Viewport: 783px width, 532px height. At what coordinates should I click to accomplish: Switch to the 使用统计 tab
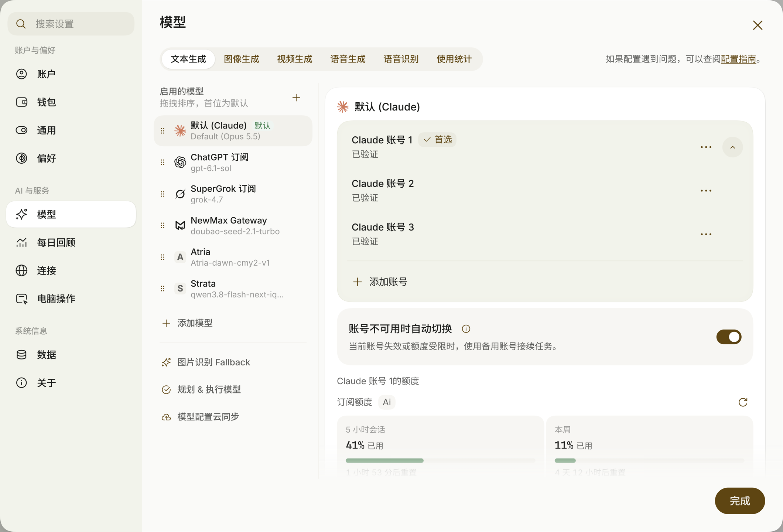(x=454, y=59)
